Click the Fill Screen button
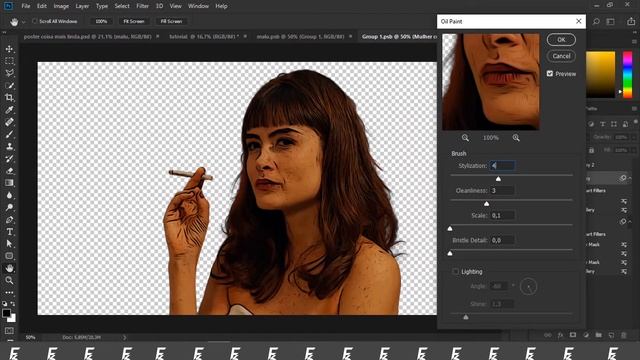This screenshot has width=640, height=360. tap(171, 21)
